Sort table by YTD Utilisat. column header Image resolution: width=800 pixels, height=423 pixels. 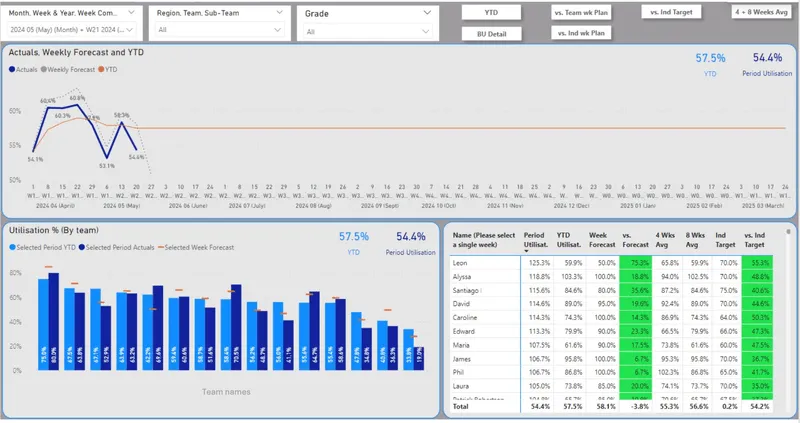(568, 240)
